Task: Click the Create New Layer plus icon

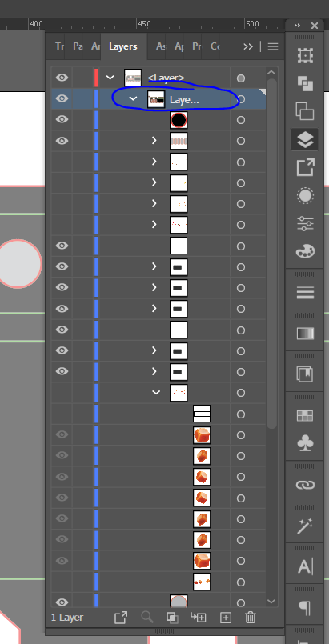Action: (x=226, y=618)
